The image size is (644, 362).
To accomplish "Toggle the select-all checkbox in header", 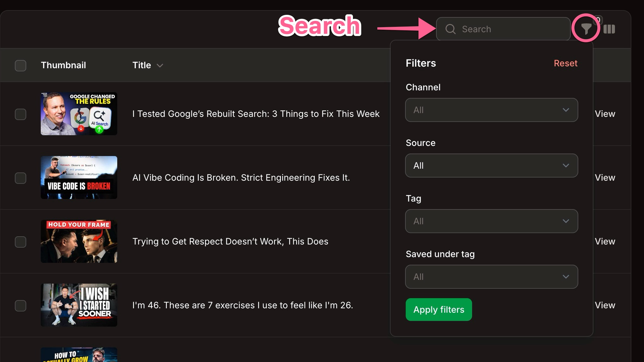I will pyautogui.click(x=21, y=65).
